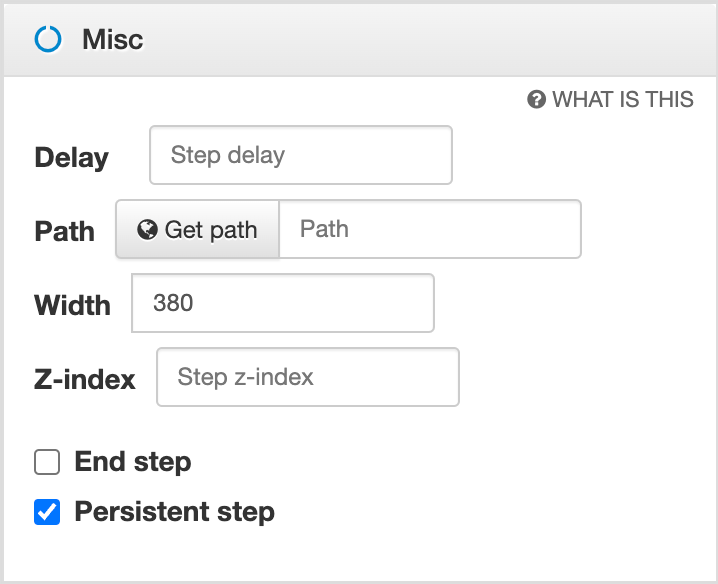
Task: Click empty panel space below Persistent step
Action: tap(360, 555)
